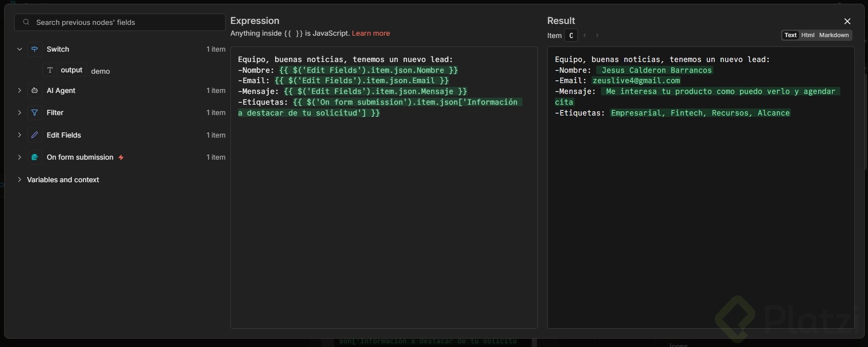Click the Switch node icon
The image size is (868, 347).
pyautogui.click(x=34, y=49)
